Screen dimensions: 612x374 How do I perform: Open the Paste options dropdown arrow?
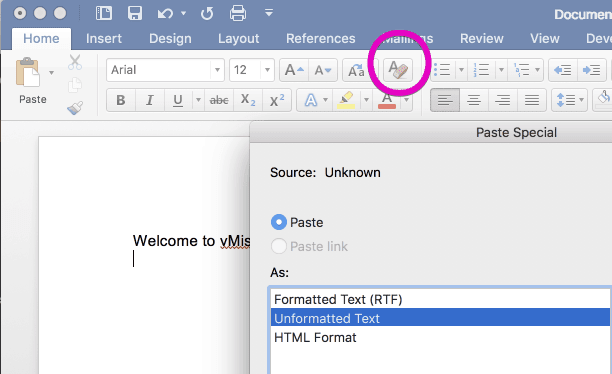[x=51, y=73]
